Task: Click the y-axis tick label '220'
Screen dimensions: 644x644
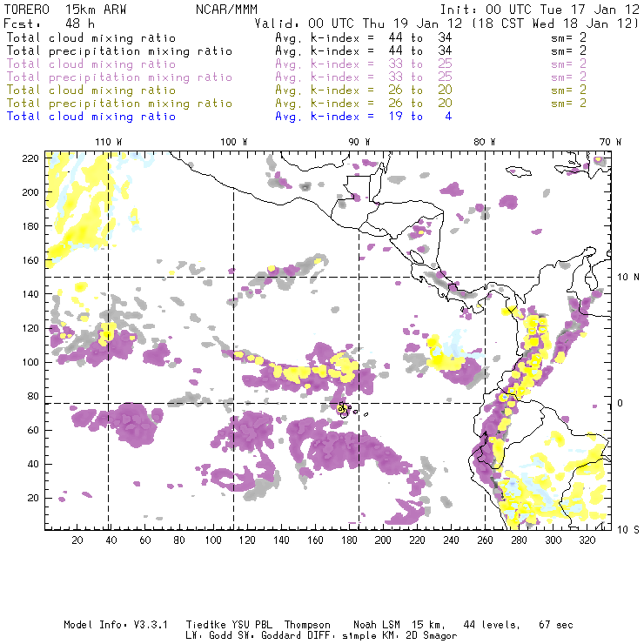Action: (30, 158)
